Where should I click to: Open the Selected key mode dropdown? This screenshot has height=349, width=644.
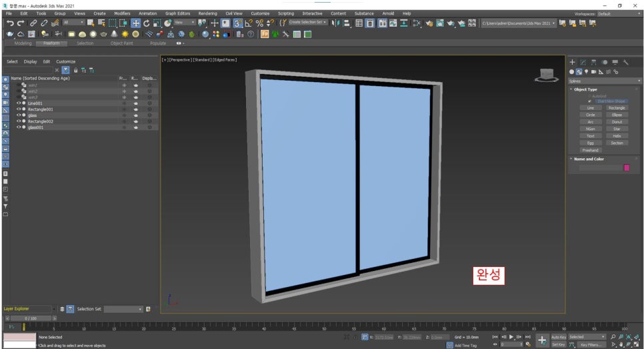point(587,337)
